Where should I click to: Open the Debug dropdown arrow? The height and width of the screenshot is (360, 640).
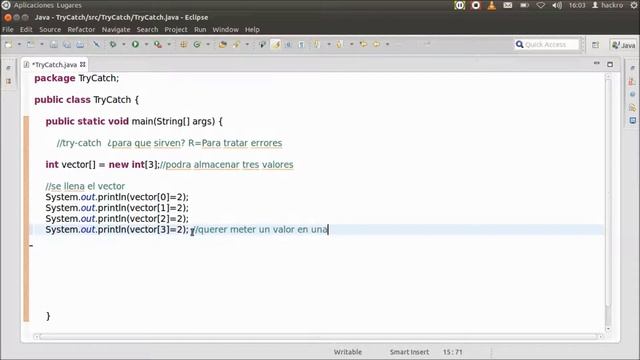tap(124, 44)
